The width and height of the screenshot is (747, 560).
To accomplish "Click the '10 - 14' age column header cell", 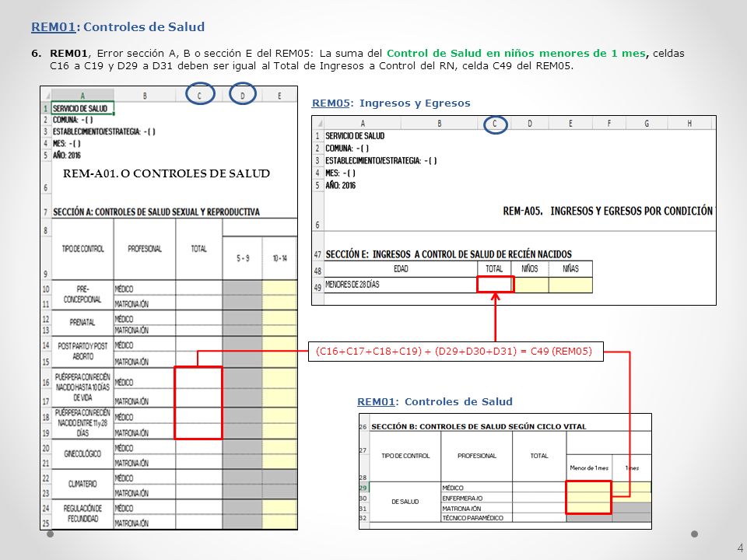I will [x=279, y=258].
